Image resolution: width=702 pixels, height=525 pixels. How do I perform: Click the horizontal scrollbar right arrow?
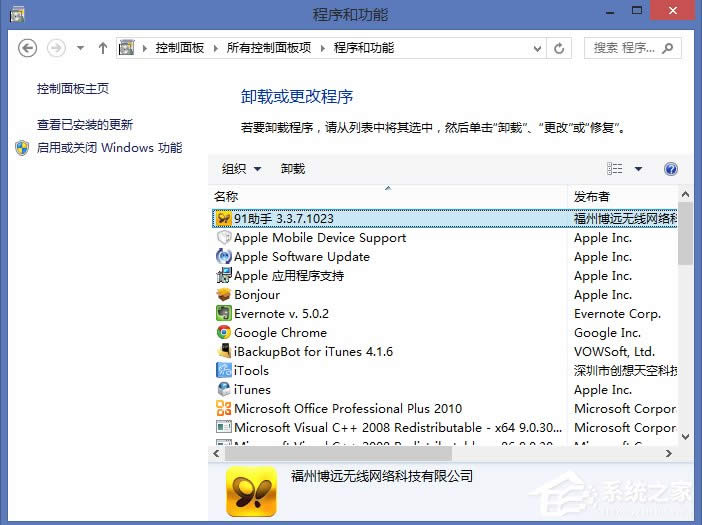coord(669,453)
